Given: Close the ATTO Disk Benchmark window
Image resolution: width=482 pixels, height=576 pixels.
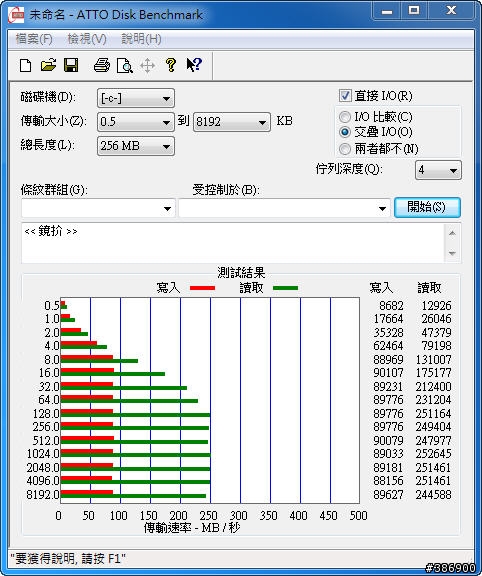Looking at the screenshot, I should pos(451,11).
